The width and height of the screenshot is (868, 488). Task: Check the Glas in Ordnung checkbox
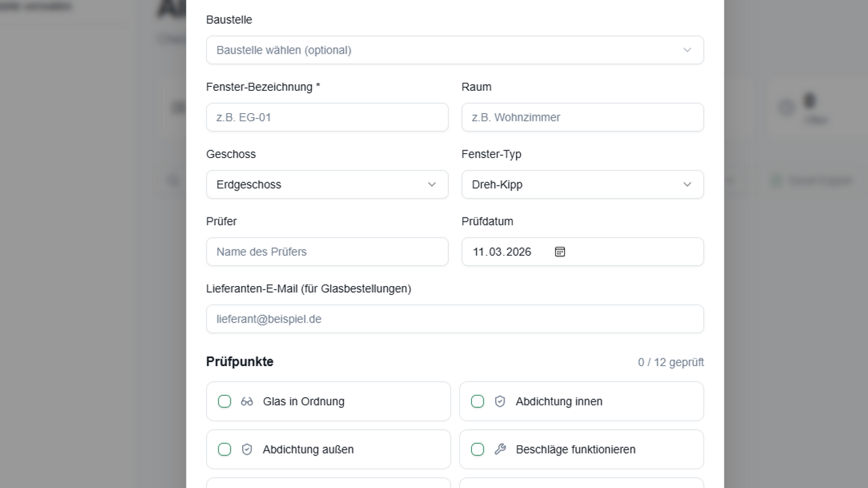coord(224,401)
